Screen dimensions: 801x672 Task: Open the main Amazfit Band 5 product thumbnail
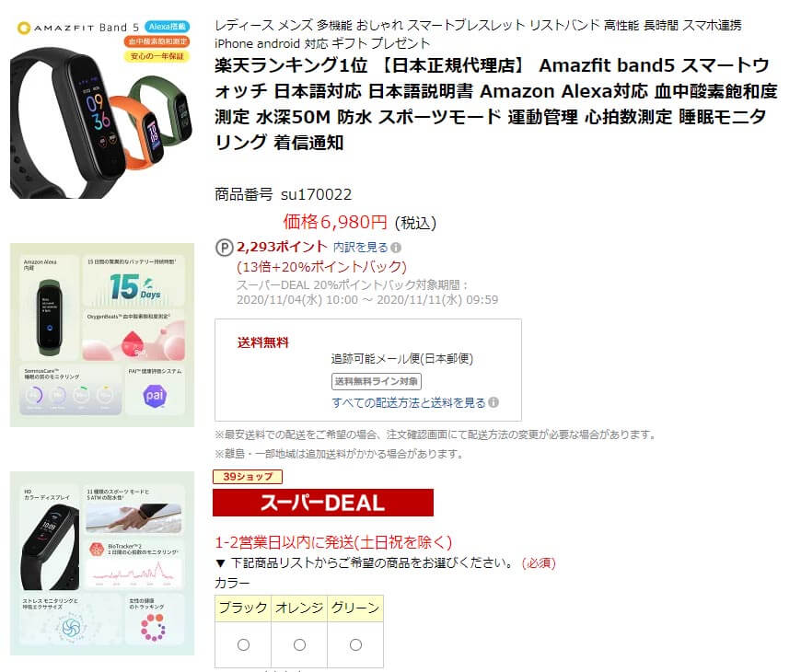[102, 107]
